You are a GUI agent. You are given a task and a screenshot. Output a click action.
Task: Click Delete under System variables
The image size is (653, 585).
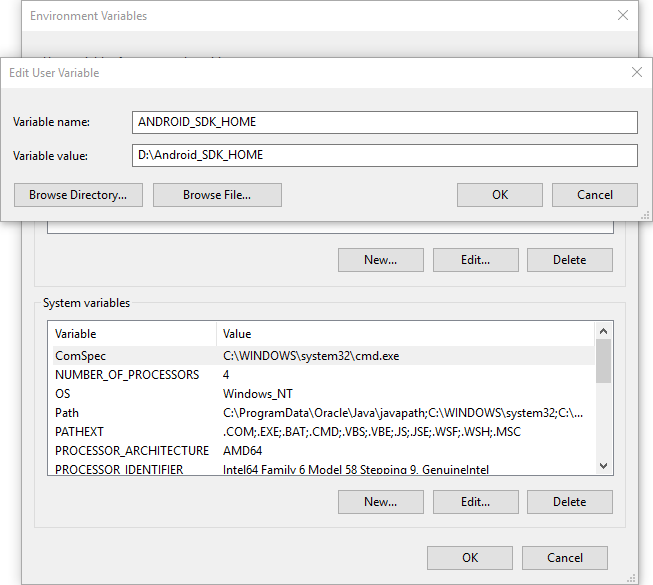click(x=570, y=502)
